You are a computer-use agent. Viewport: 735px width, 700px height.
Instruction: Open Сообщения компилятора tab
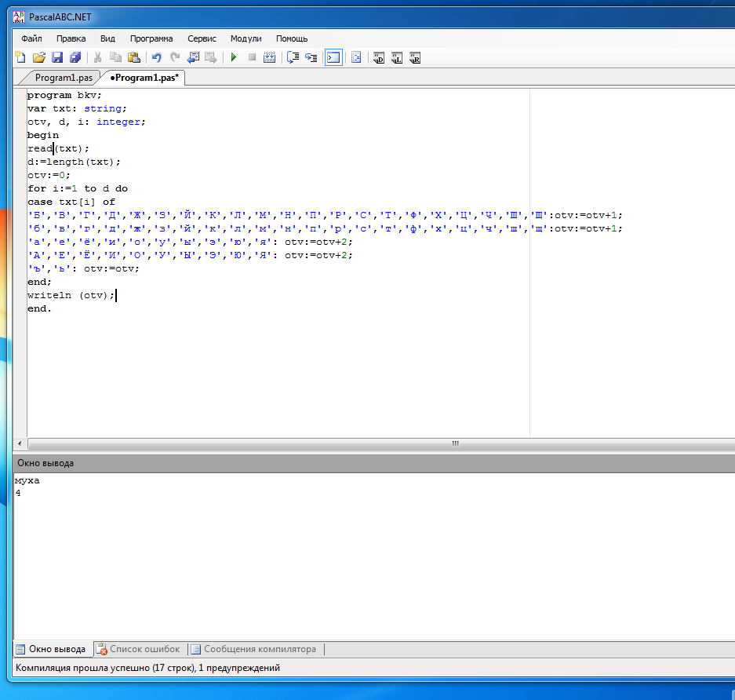coord(259,649)
